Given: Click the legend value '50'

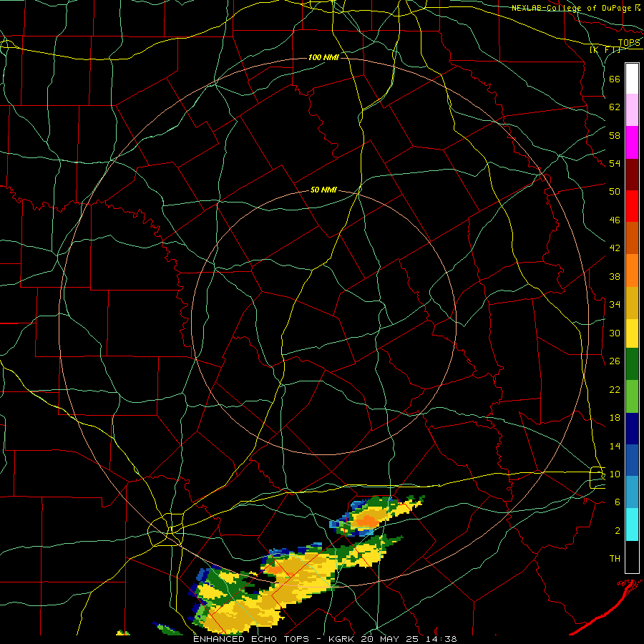Looking at the screenshot, I should click(615, 191).
